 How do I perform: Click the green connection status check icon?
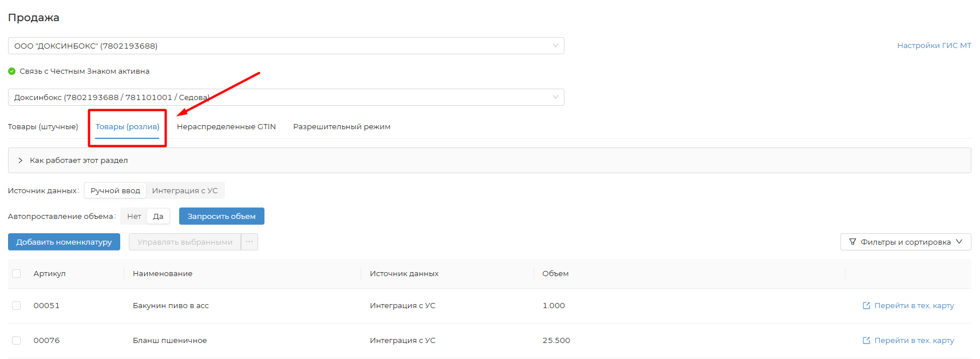coord(11,71)
